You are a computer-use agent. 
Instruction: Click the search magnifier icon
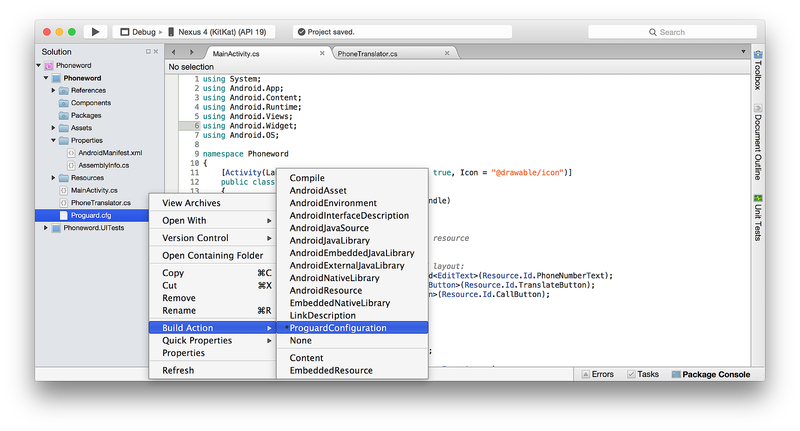pos(653,32)
